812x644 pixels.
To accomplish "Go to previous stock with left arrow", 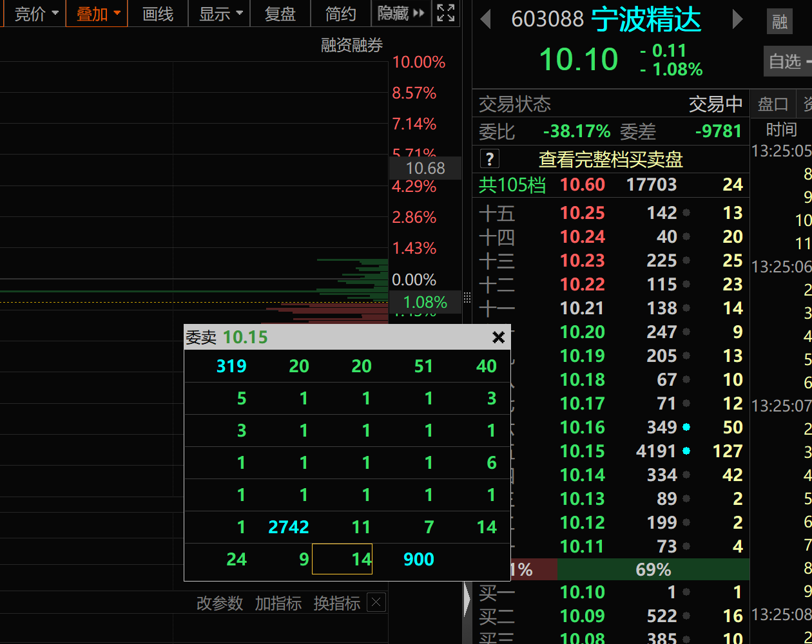I will point(486,20).
